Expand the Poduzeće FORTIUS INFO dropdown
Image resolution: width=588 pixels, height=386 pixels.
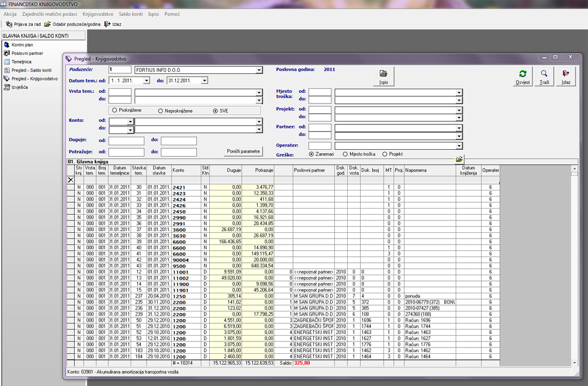click(259, 70)
